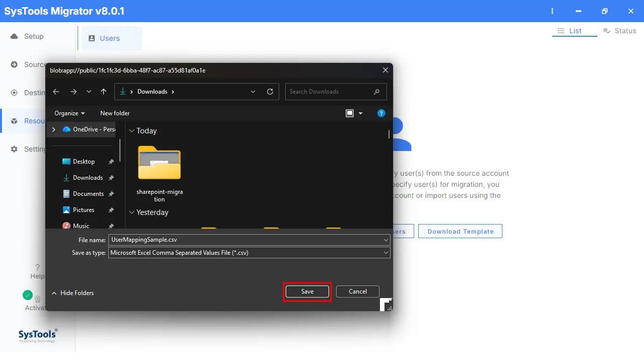The height and width of the screenshot is (361, 644).
Task: Click Hide Folders toggle
Action: coord(73,293)
